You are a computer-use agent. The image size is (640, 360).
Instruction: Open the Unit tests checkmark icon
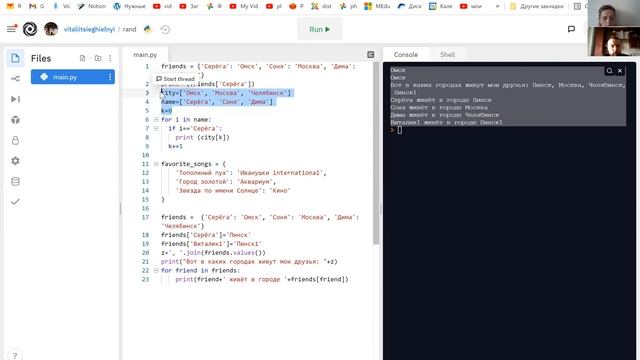tap(15, 202)
